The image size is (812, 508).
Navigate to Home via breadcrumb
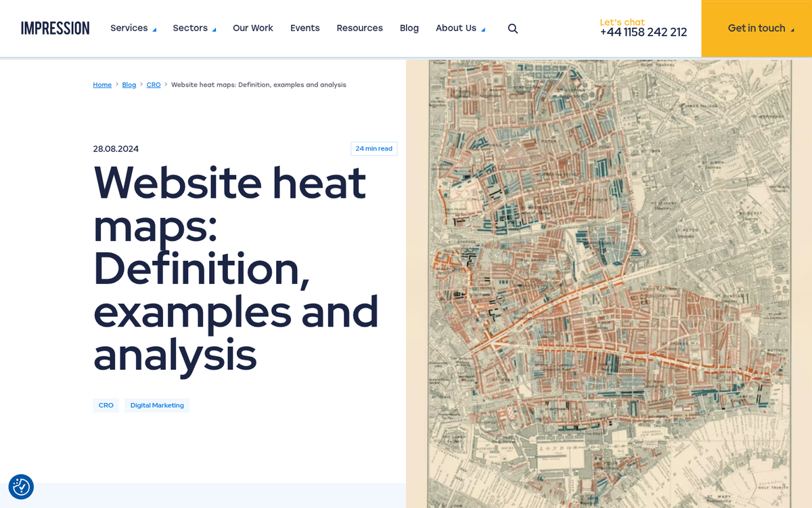click(x=101, y=85)
